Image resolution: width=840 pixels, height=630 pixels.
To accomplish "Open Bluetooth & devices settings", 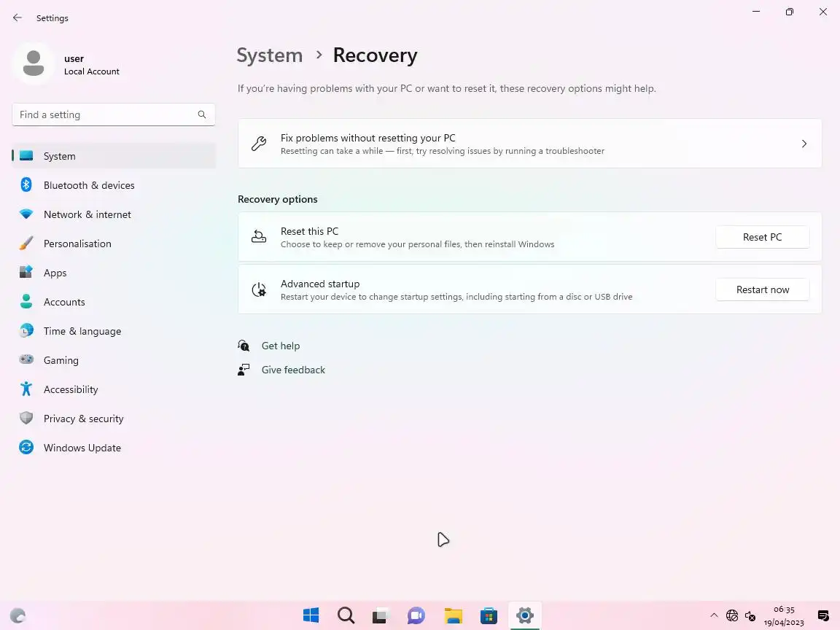I will pyautogui.click(x=114, y=185).
